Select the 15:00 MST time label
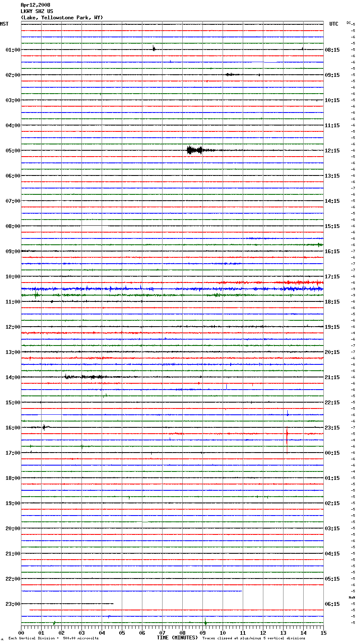Image resolution: width=357 pixels, height=644 pixels. tap(13, 403)
